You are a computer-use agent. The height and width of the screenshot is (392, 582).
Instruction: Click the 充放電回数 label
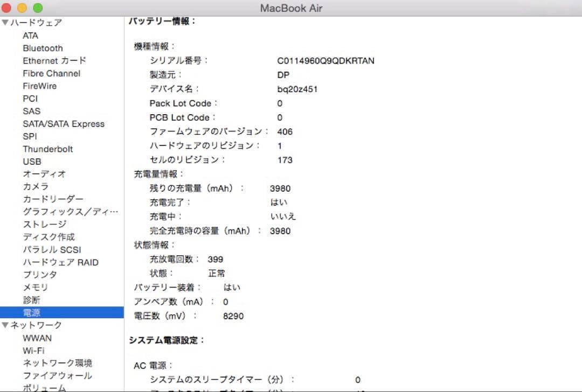click(x=175, y=259)
